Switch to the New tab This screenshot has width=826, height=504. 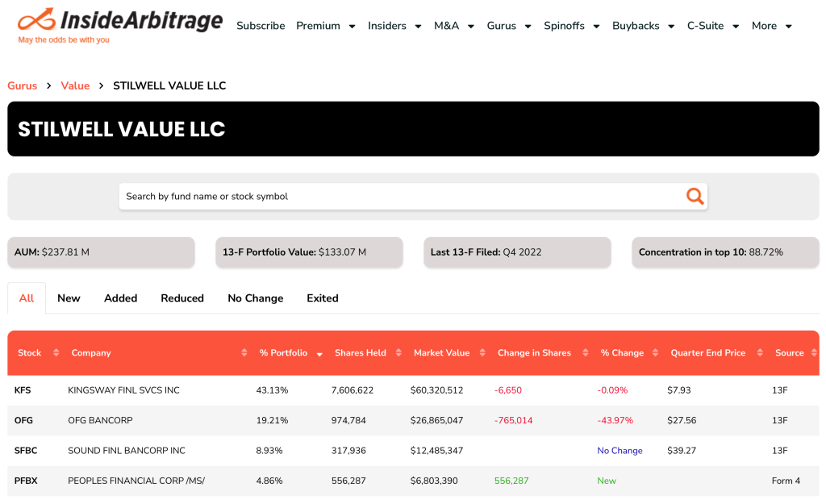69,298
